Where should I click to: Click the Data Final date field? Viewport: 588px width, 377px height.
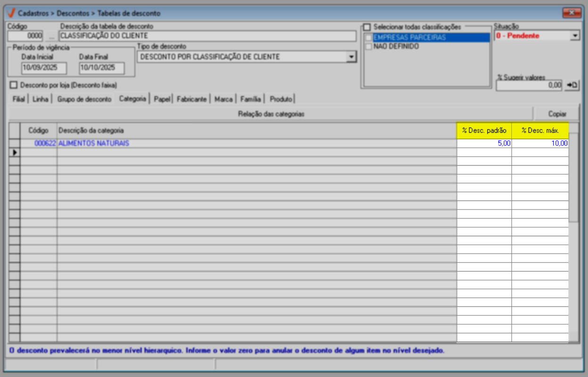102,68
